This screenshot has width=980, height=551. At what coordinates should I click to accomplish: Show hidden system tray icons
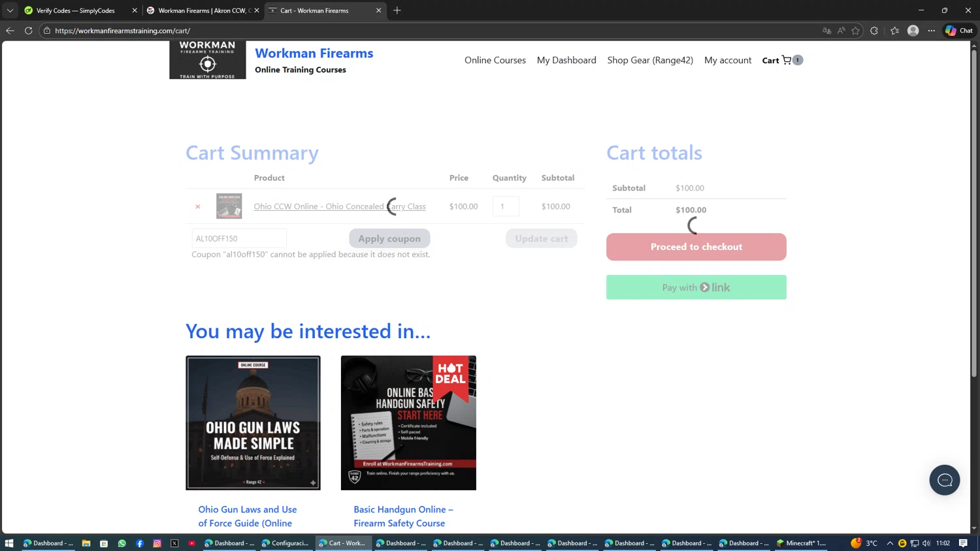(x=890, y=543)
